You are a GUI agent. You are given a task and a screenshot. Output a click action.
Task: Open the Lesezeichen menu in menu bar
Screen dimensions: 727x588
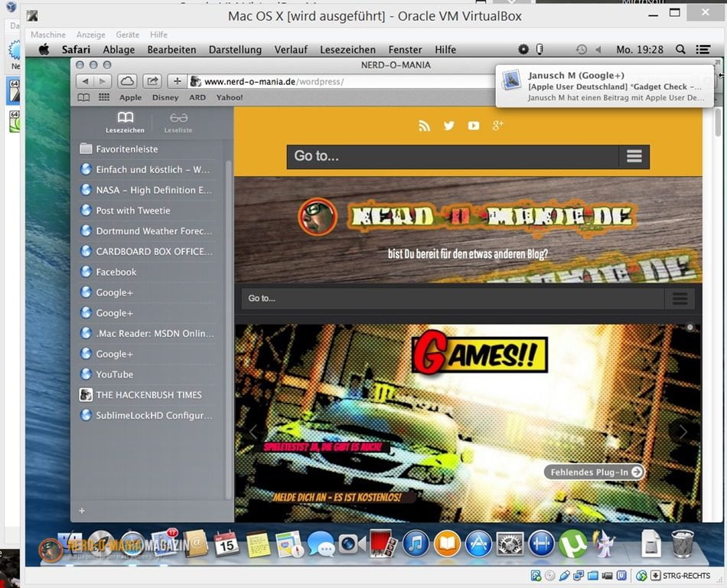click(347, 50)
